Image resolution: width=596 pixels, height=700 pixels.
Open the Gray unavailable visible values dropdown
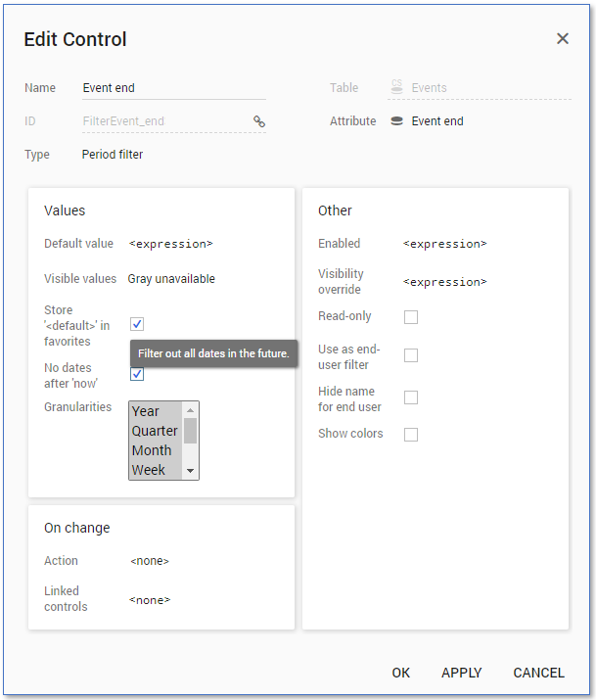(x=171, y=279)
